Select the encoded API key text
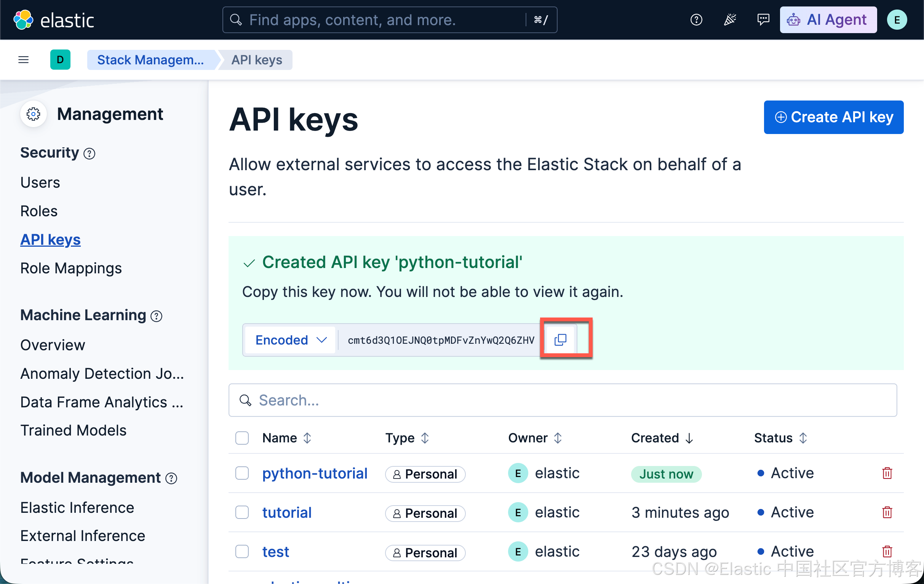924x584 pixels. click(x=441, y=340)
